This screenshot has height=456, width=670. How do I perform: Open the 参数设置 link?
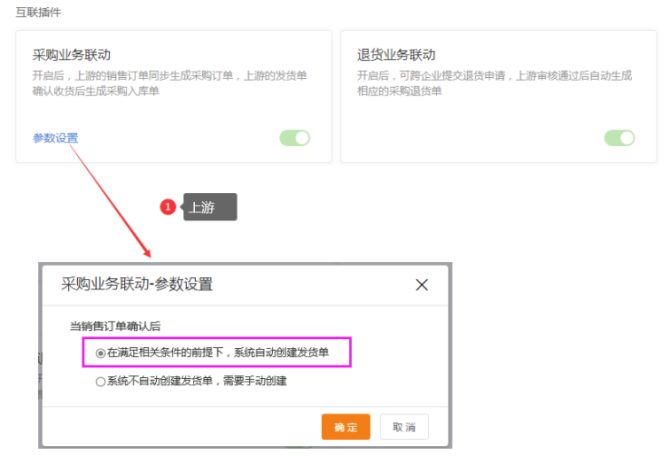click(55, 138)
